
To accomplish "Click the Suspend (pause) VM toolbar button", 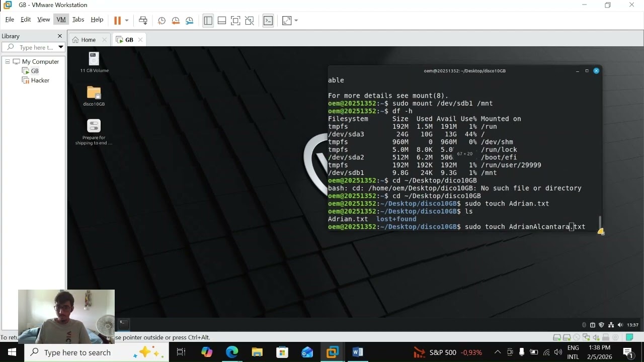I will (117, 21).
